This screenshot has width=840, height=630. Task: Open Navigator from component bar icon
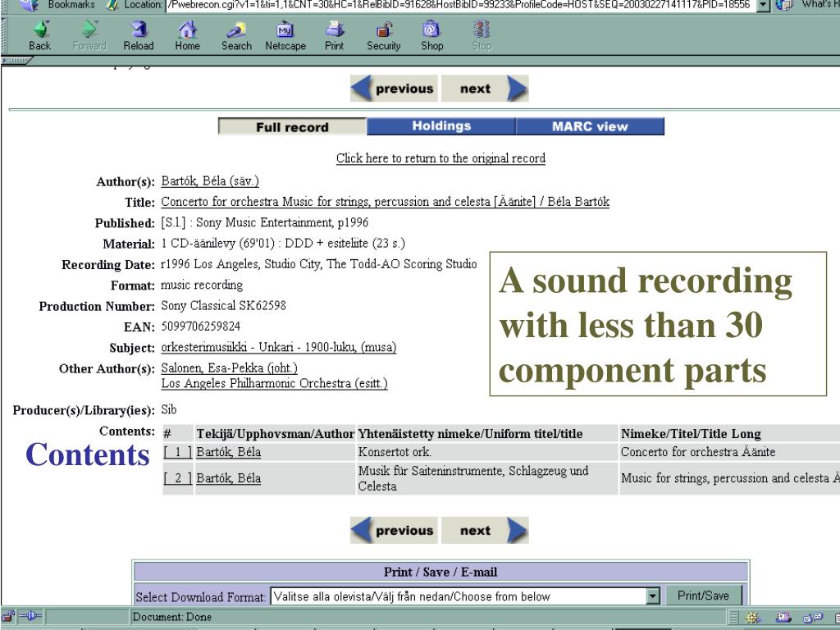pos(753,617)
